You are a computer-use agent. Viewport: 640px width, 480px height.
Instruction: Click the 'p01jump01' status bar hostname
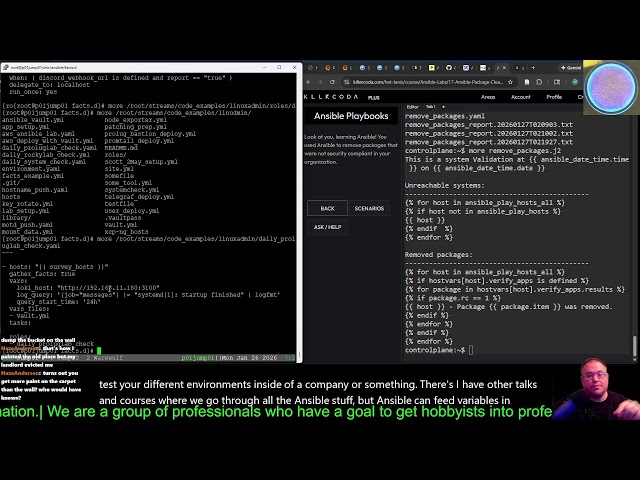[x=198, y=358]
